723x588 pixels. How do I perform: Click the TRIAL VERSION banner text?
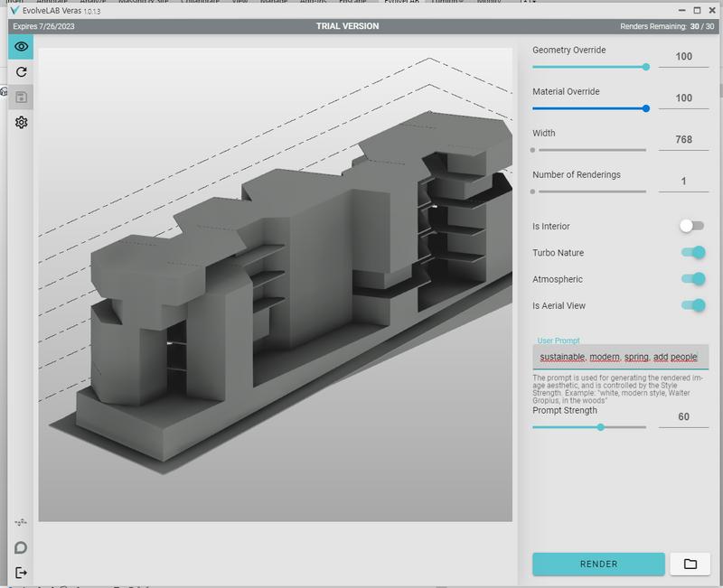point(347,26)
